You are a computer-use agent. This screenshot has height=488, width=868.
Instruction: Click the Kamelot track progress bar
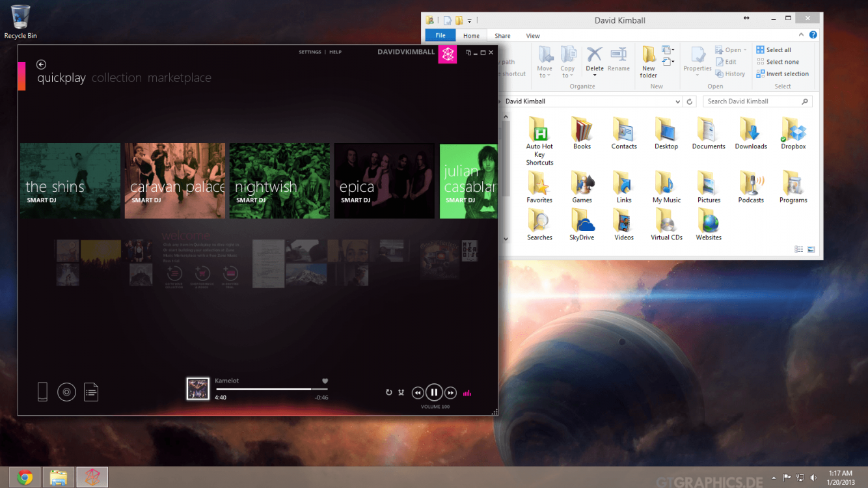[x=272, y=389]
